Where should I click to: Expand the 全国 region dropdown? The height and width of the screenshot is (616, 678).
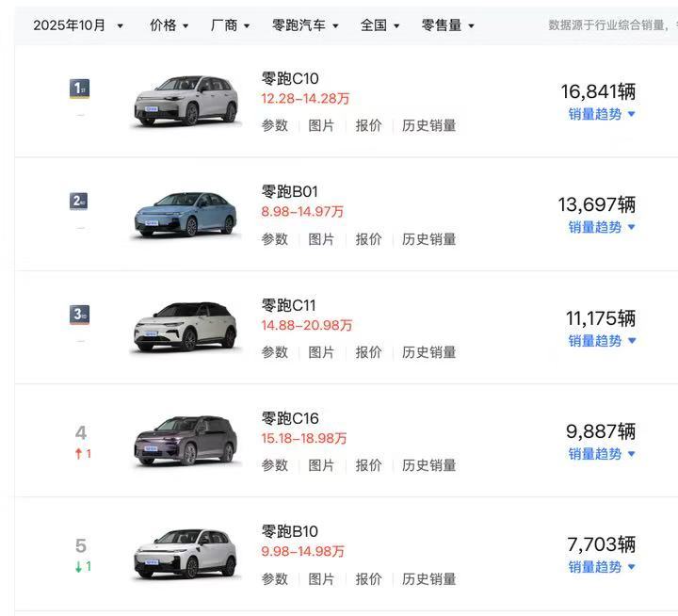point(379,25)
